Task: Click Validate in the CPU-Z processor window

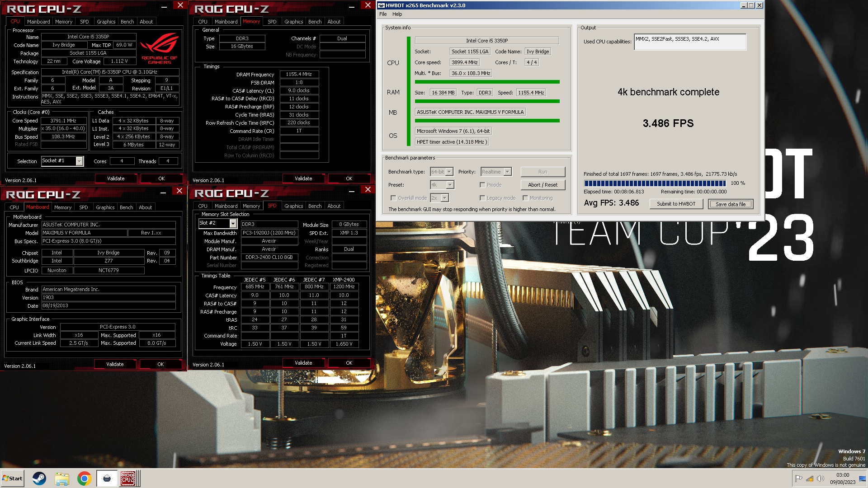Action: tap(116, 178)
